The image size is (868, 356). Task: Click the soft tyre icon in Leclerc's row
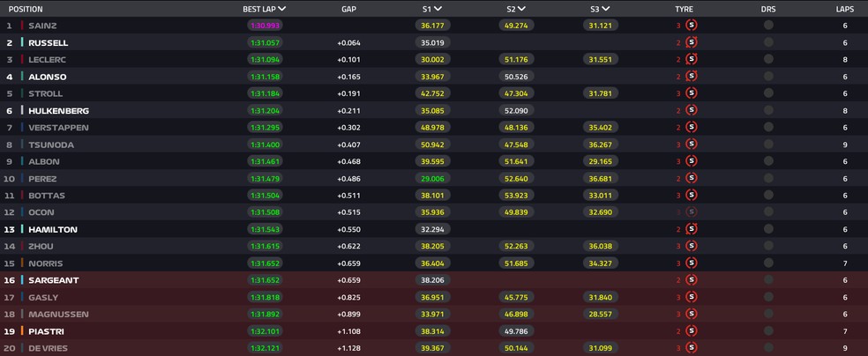692,59
